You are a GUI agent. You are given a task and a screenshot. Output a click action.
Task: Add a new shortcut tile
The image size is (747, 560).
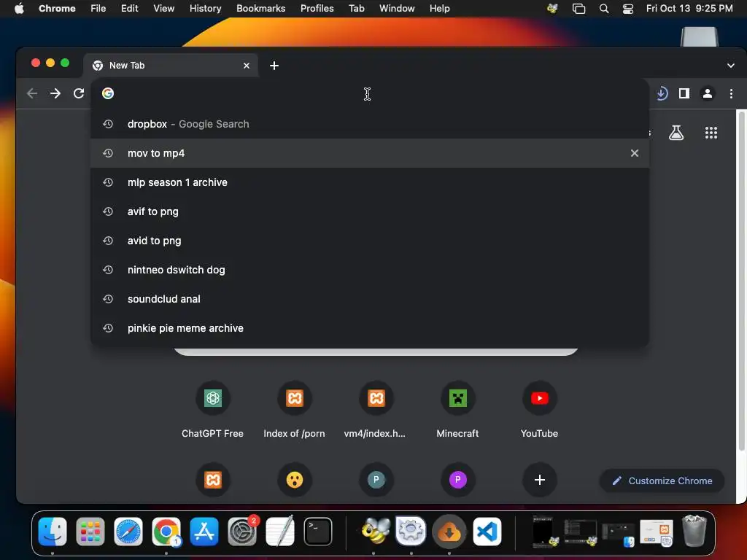click(x=539, y=480)
